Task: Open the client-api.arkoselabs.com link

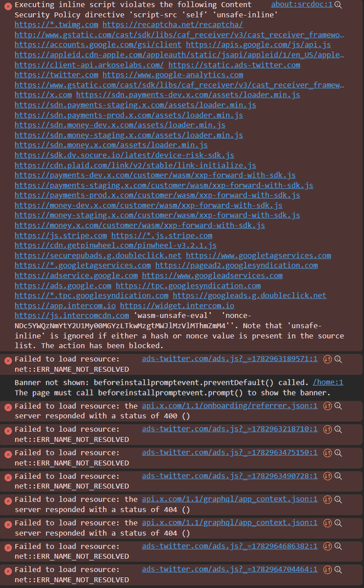Action: coord(89,65)
